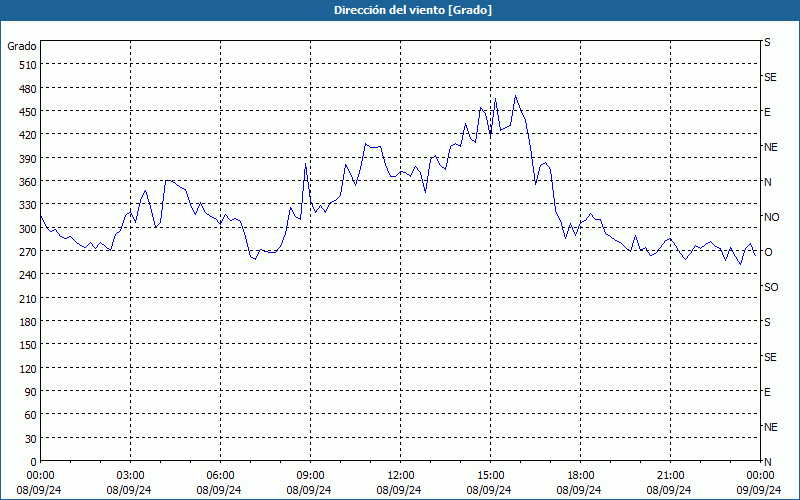Pick the 390 degree axis label
The image size is (800, 500).
29,159
